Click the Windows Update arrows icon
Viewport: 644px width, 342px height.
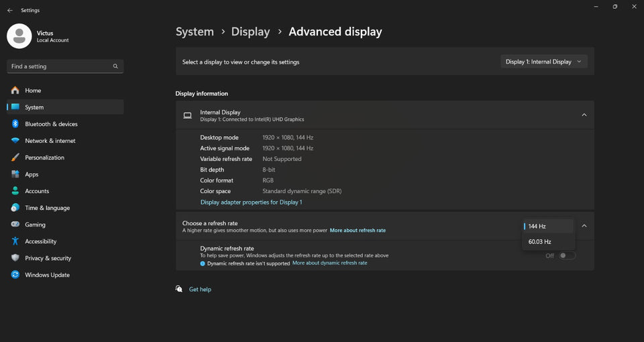tap(15, 275)
